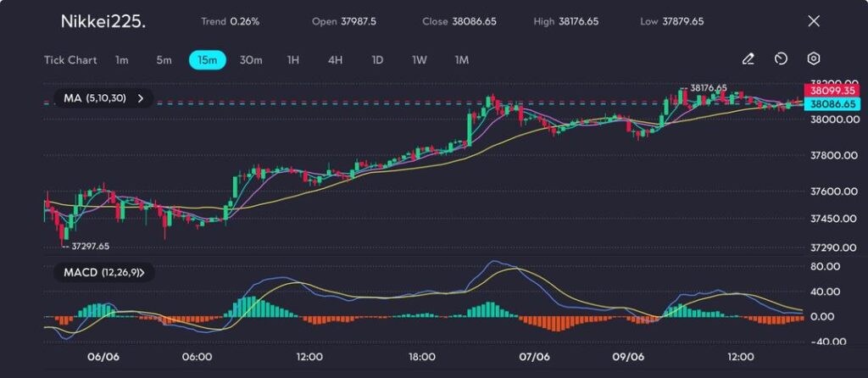Choose the 1H timeframe
Image resolution: width=868 pixels, height=378 pixels.
293,60
